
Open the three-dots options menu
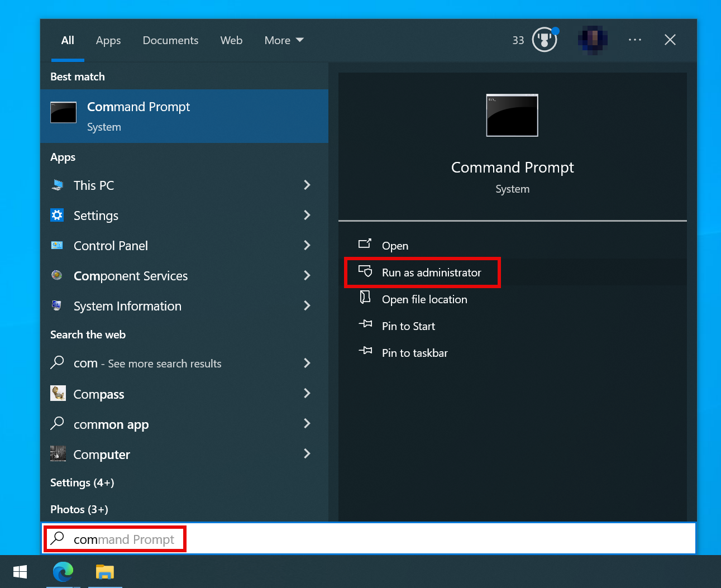[x=635, y=40]
